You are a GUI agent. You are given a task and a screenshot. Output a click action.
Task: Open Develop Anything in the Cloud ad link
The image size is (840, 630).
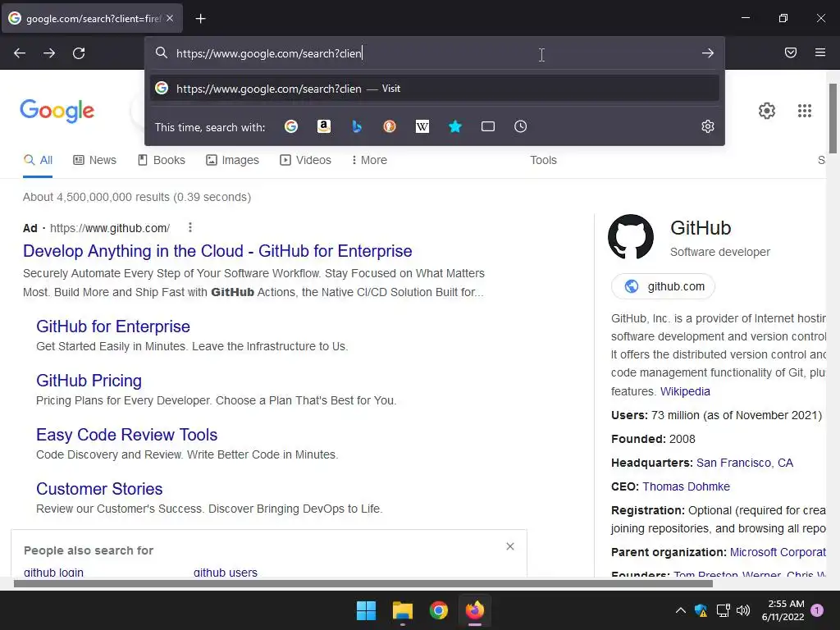click(x=217, y=251)
